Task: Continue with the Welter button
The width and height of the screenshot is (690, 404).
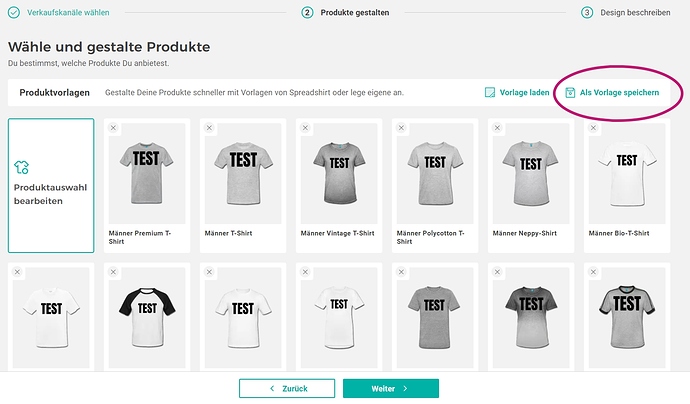Action: coord(390,388)
